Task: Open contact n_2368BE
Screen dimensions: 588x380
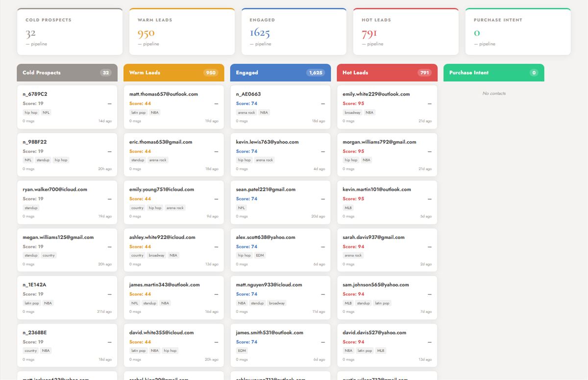Action: coord(67,345)
